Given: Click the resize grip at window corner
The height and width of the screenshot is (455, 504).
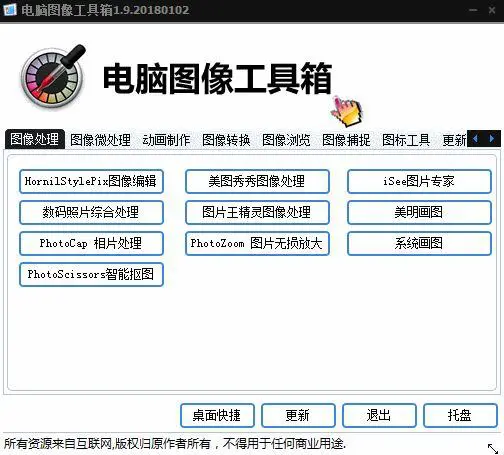Looking at the screenshot, I should coord(493,448).
